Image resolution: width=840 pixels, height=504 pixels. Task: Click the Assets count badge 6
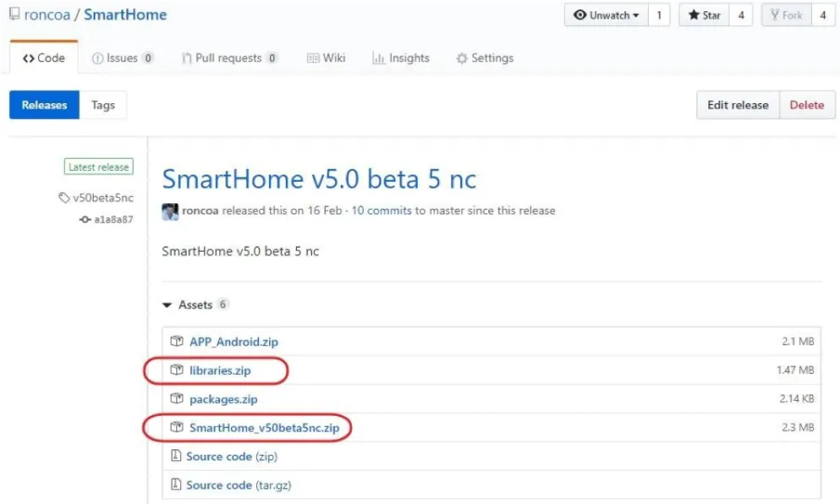pos(223,304)
